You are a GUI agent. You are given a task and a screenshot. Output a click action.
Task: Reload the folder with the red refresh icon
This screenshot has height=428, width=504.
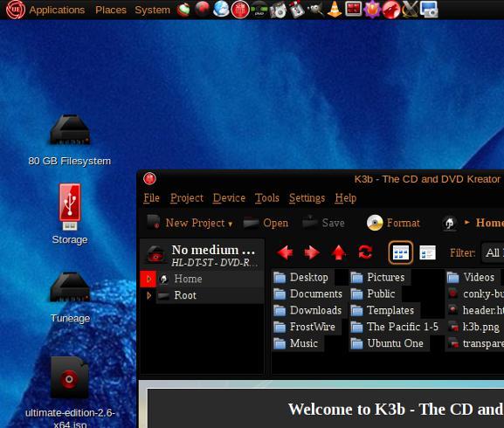tap(365, 252)
